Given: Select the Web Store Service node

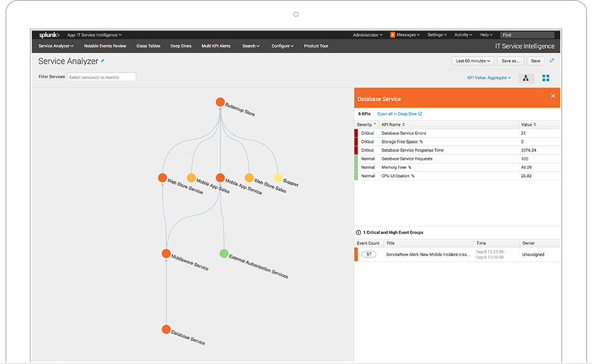Looking at the screenshot, I should coord(163,178).
